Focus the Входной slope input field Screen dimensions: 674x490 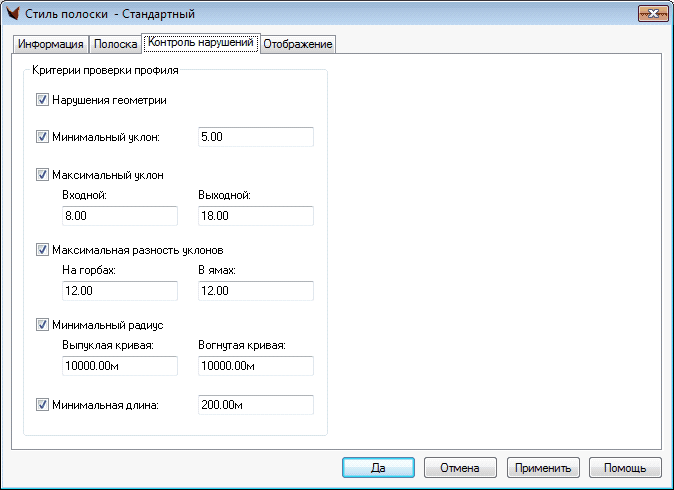pyautogui.click(x=119, y=216)
